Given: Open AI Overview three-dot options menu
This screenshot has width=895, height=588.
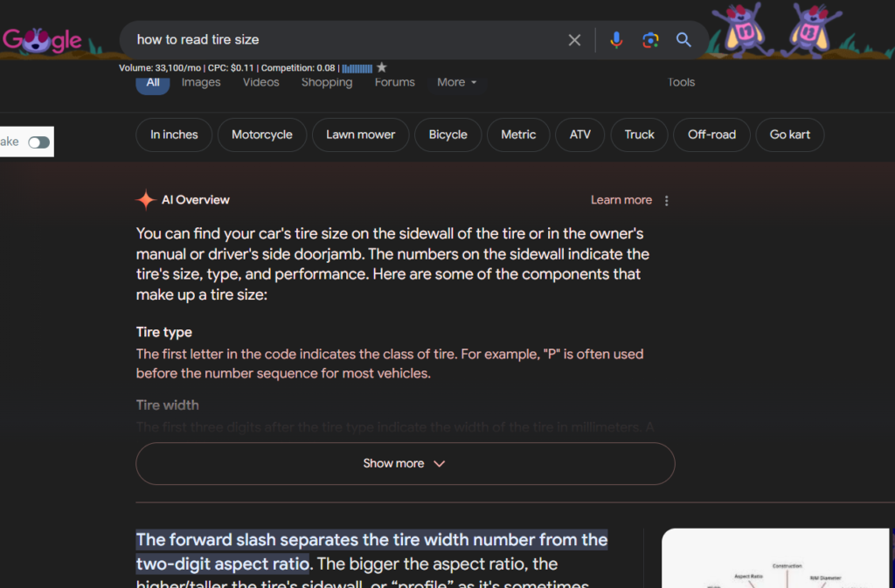Looking at the screenshot, I should (666, 201).
